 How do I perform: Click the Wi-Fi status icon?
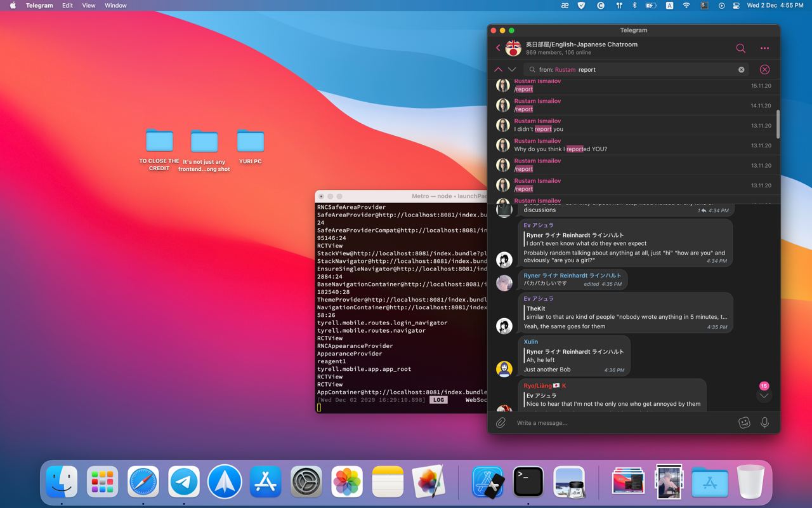pyautogui.click(x=686, y=5)
